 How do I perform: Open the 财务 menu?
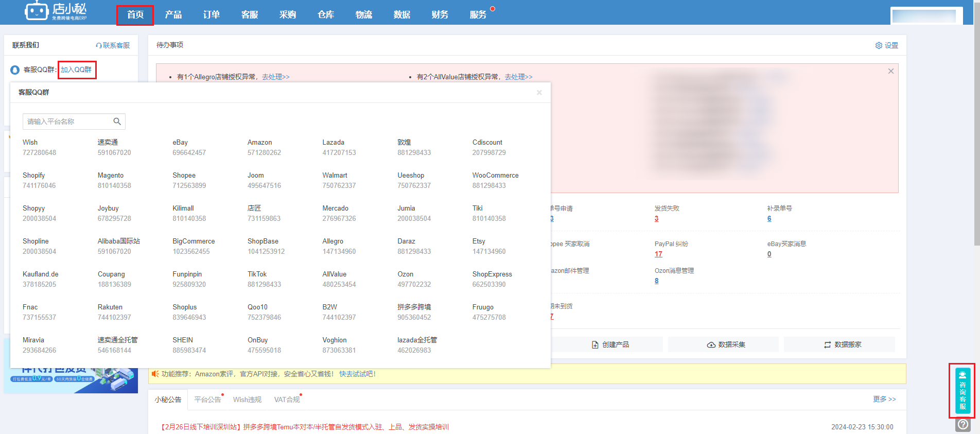(440, 15)
